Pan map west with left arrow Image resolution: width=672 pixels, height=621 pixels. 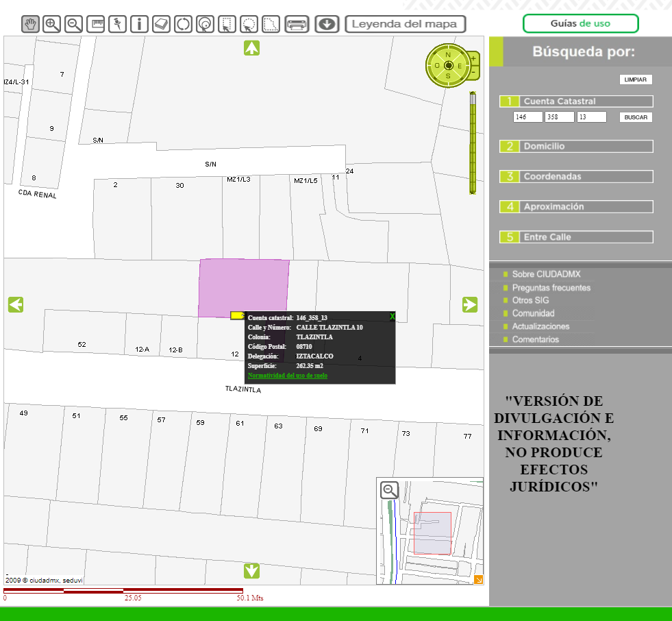[x=16, y=305]
